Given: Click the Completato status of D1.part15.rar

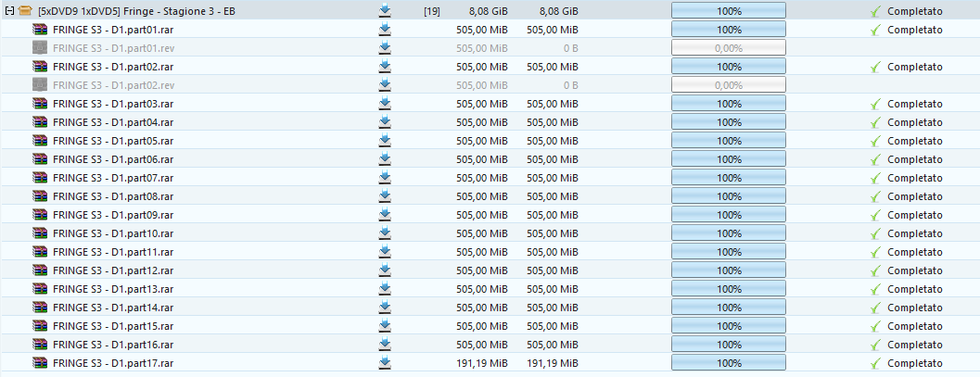Looking at the screenshot, I should 915,326.
